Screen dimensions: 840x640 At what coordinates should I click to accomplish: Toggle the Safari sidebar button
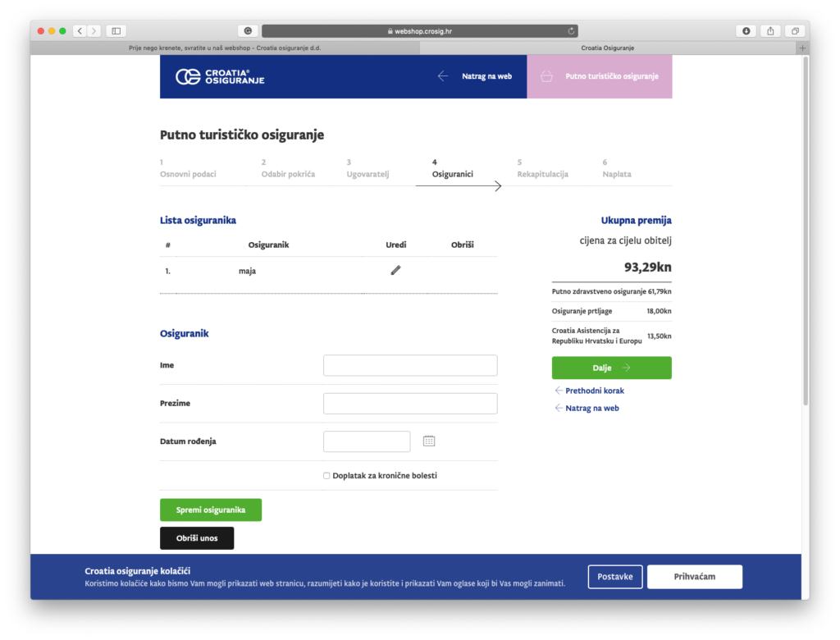coord(116,31)
